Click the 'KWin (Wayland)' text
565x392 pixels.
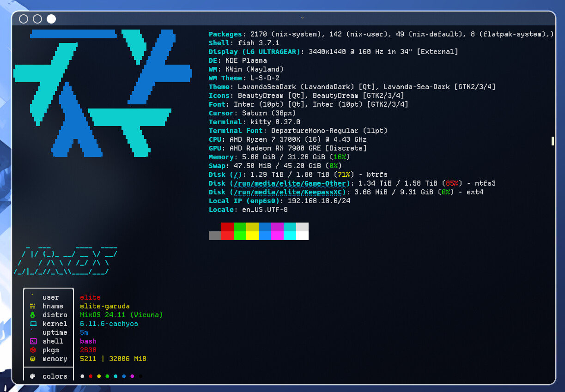(x=255, y=69)
